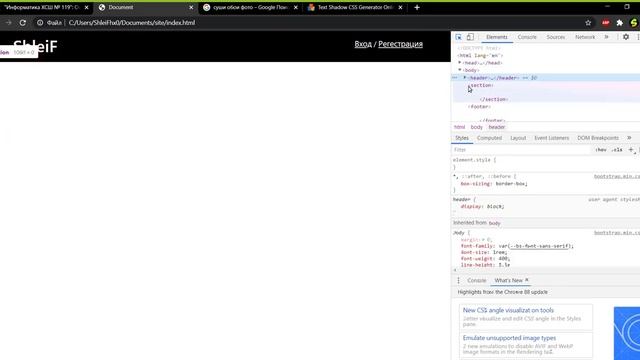Image resolution: width=640 pixels, height=360 pixels.
Task: Reload the page with refresh icon
Action: 23,23
